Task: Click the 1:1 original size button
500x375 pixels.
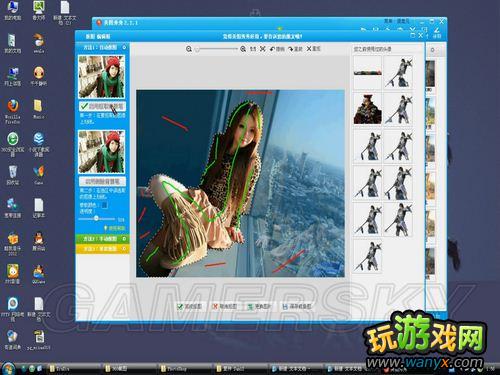Action: (x=253, y=49)
